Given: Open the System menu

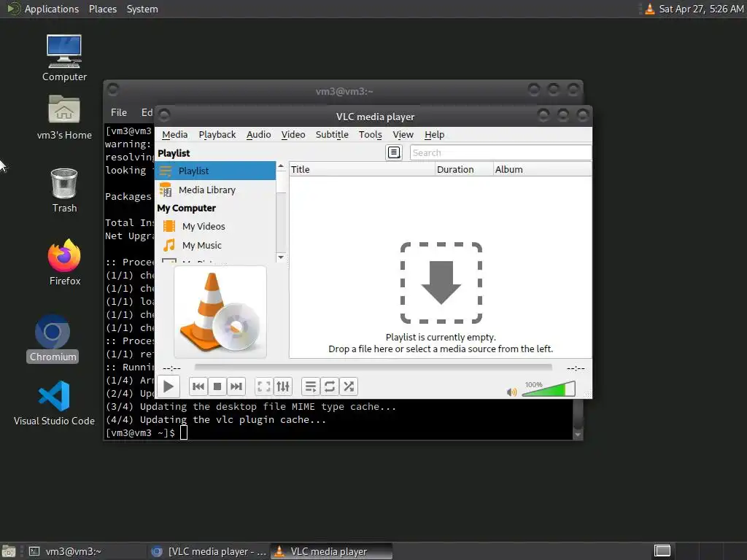Looking at the screenshot, I should (142, 9).
